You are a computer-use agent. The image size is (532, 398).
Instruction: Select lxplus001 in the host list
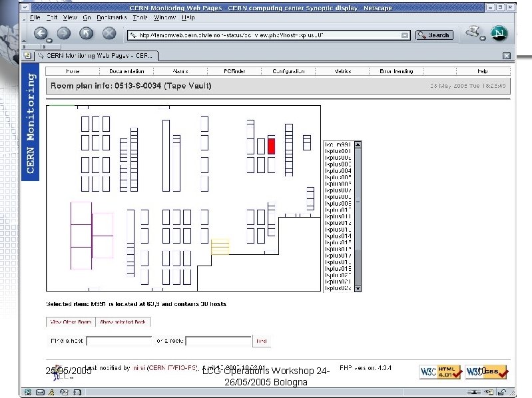[x=338, y=151]
